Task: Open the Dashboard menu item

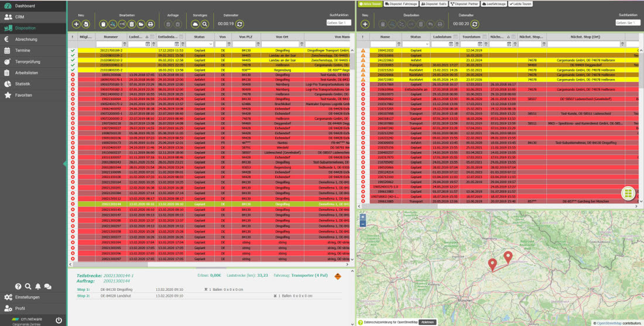Action: (x=33, y=6)
